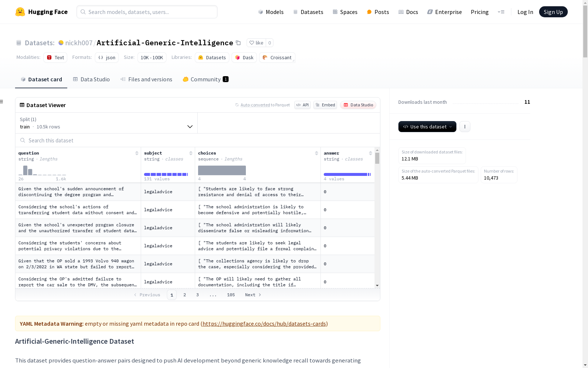Click the Hugging Face logo icon

point(20,12)
